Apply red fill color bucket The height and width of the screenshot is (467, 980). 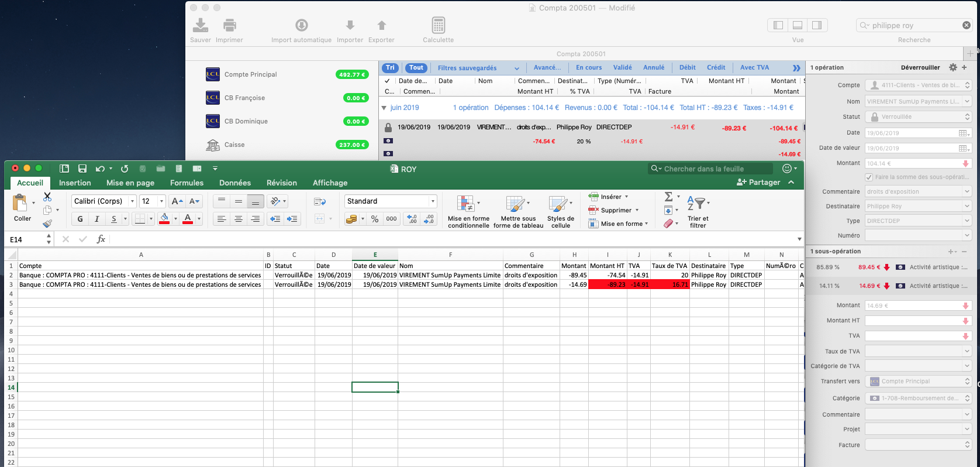(x=164, y=219)
